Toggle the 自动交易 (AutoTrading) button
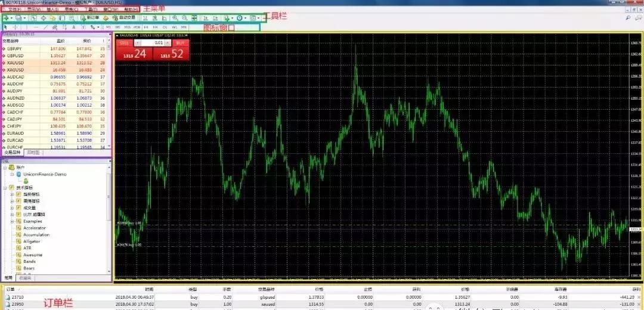The image size is (644, 310). [123, 18]
